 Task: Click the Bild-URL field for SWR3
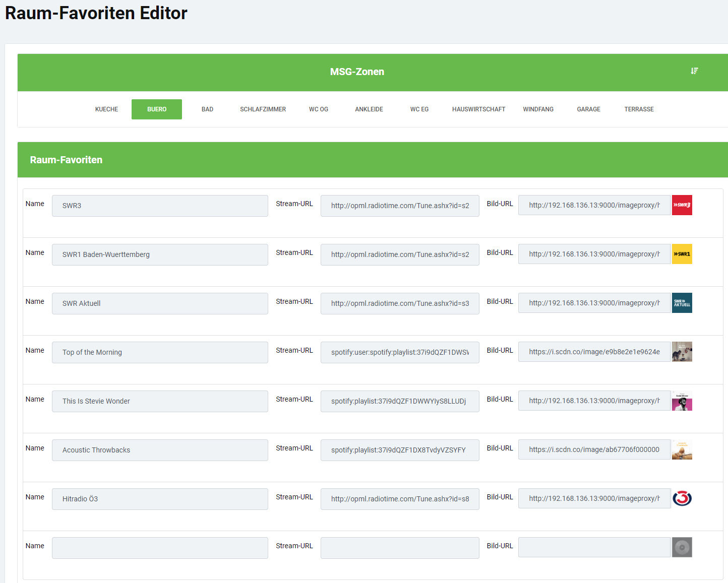click(x=594, y=205)
